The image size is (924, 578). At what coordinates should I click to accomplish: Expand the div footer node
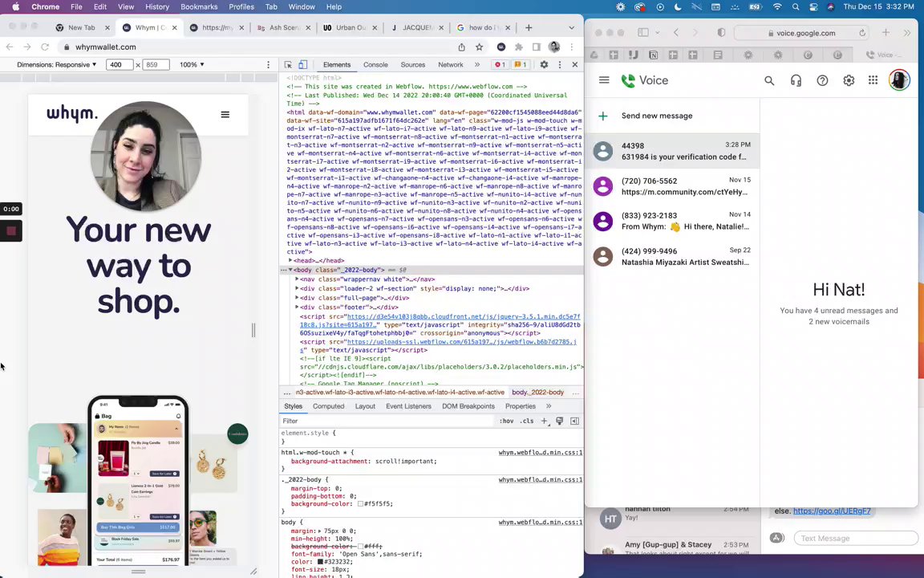[x=297, y=307]
